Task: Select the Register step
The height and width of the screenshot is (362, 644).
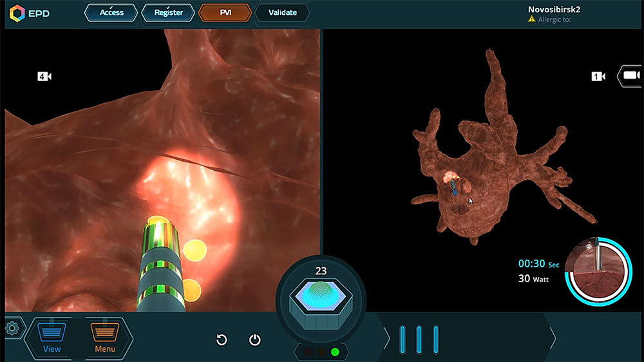Action: [x=168, y=12]
